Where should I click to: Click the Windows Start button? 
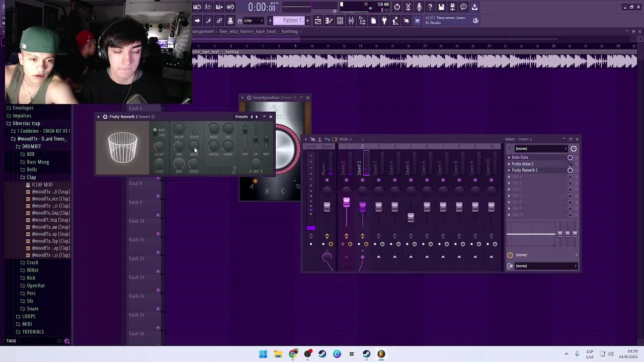263,354
